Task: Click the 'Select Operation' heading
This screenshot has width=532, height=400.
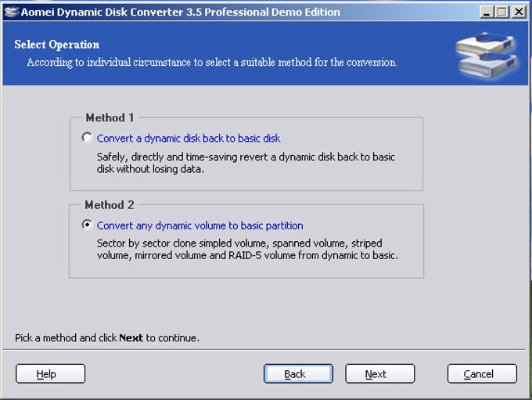Action: (x=56, y=45)
